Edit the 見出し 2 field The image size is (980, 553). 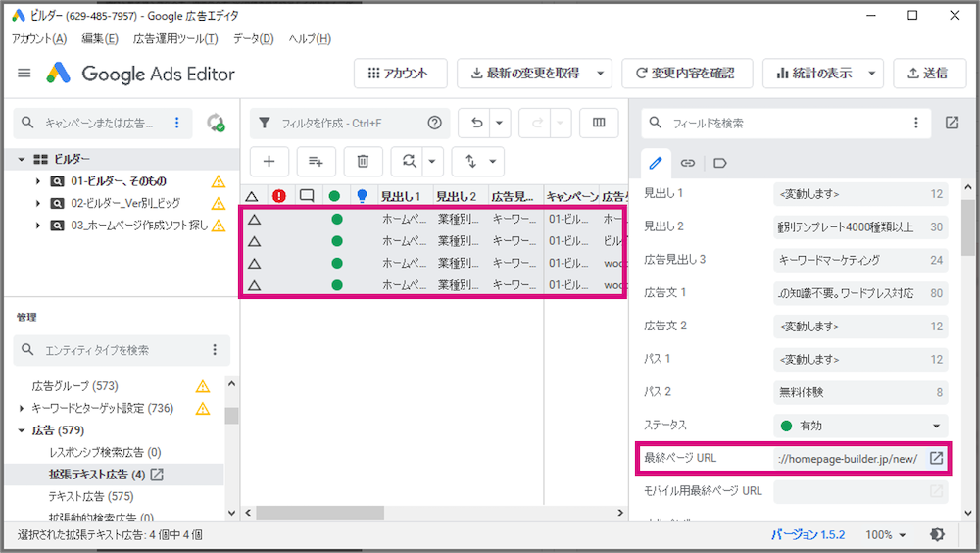coord(860,227)
